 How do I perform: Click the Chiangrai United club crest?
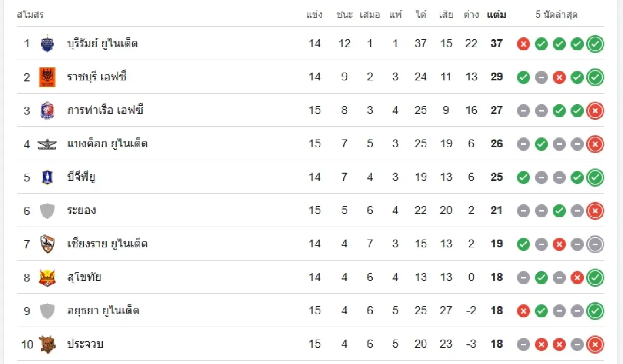coord(47,244)
